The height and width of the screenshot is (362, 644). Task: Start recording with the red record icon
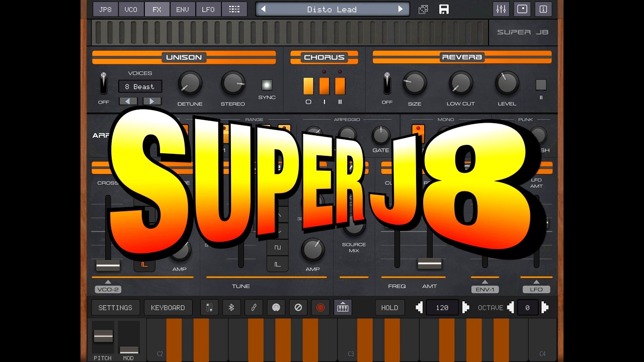(320, 307)
